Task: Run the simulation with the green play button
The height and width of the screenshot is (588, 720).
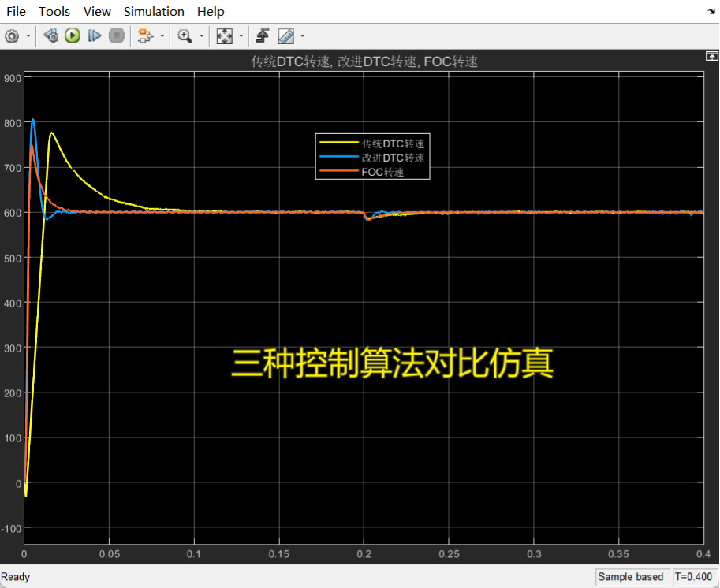Action: [x=73, y=35]
